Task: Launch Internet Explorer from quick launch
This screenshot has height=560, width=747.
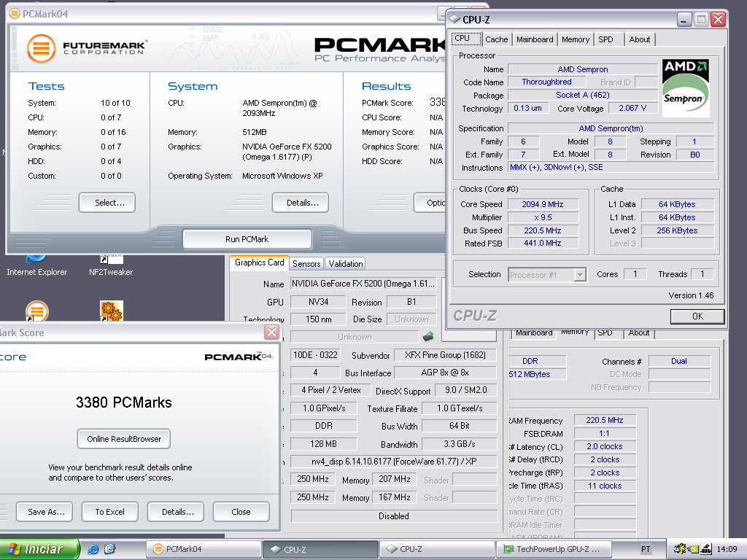Action: pos(93,549)
